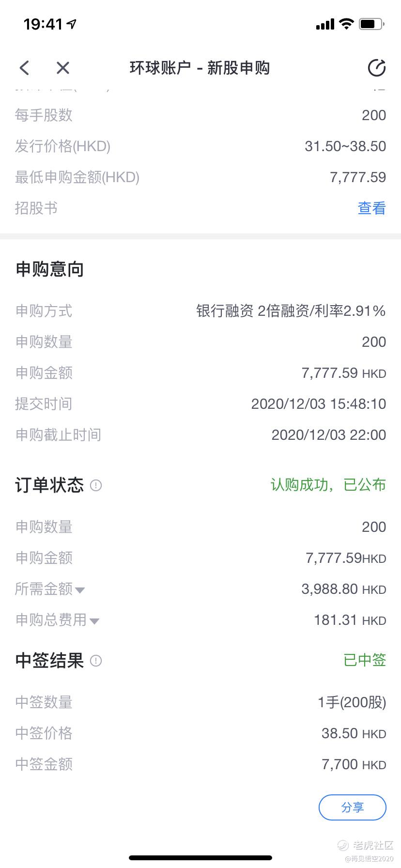Tap the 环球账户 - 新股申购 title

(x=200, y=68)
